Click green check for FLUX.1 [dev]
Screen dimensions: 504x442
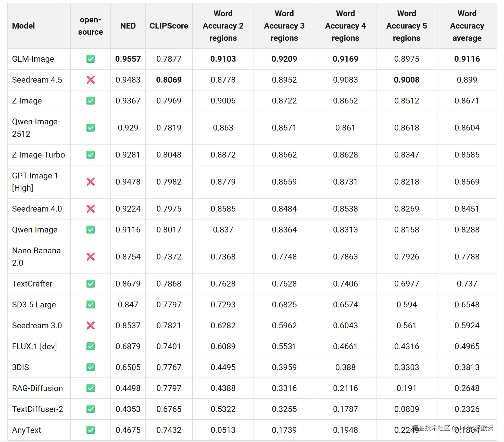(91, 346)
